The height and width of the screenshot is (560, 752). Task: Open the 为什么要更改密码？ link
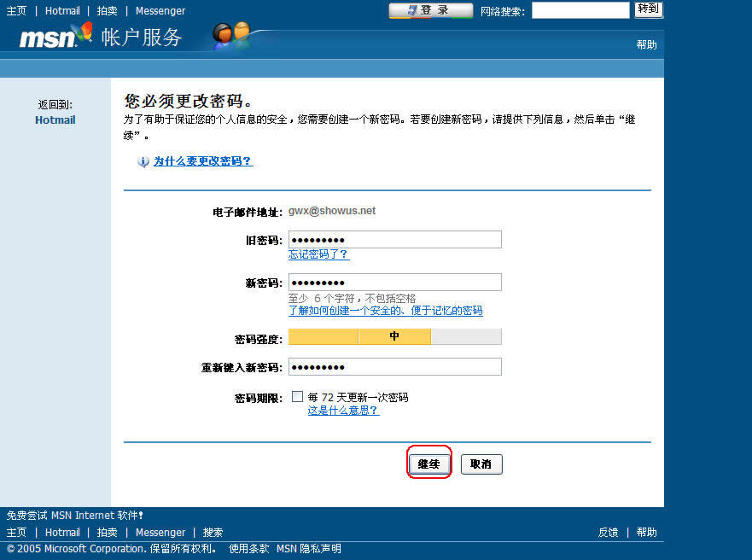click(x=203, y=161)
